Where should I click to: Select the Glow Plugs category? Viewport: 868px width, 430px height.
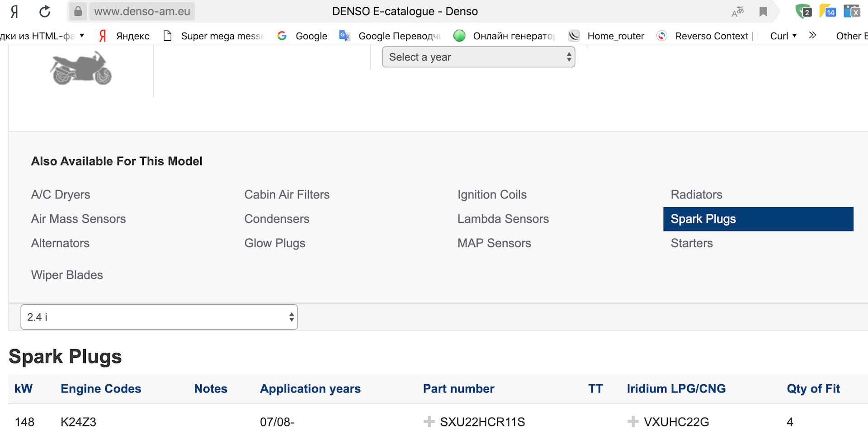pyautogui.click(x=275, y=243)
